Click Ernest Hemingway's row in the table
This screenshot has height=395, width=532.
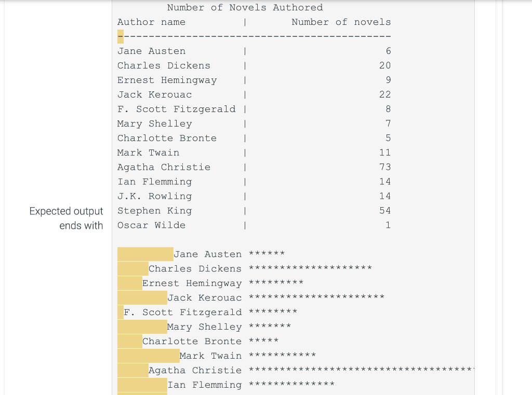pyautogui.click(x=166, y=80)
